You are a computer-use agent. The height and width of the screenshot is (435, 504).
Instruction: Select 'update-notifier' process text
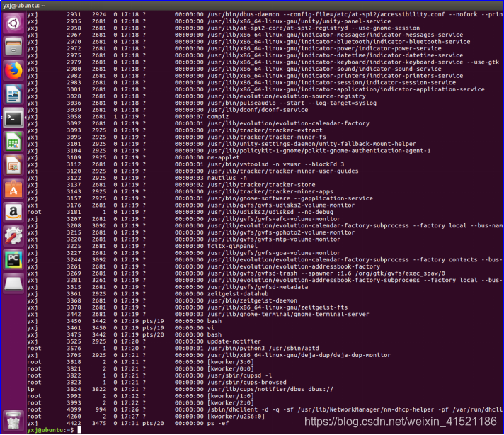[x=234, y=341]
